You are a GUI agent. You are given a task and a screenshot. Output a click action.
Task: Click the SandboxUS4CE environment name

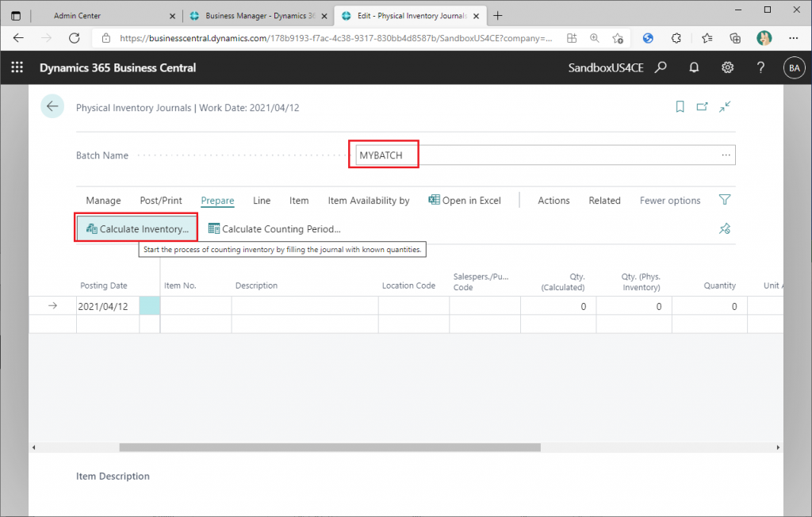point(606,68)
